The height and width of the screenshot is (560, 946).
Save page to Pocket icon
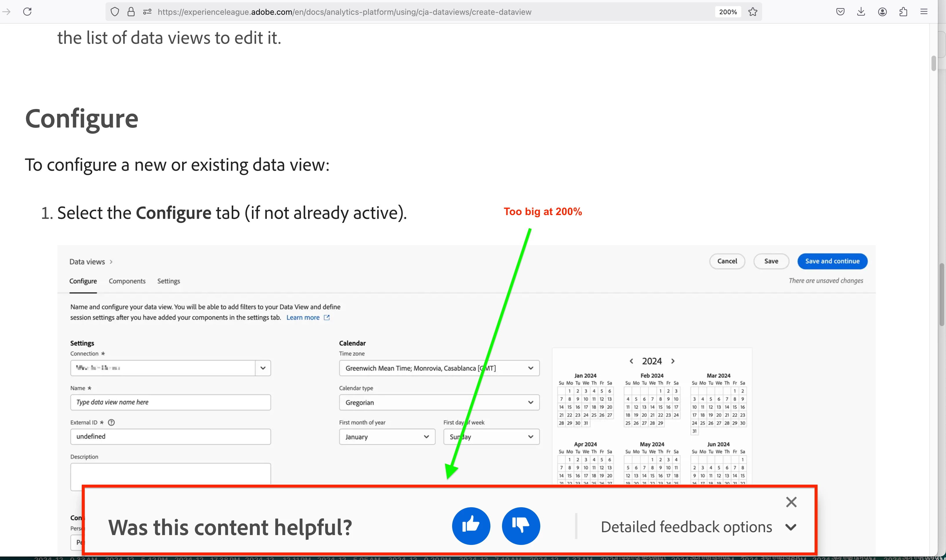(840, 12)
